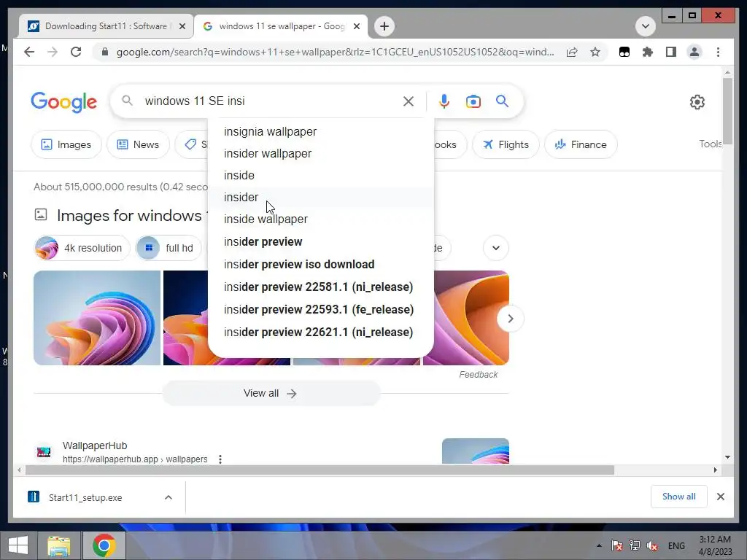747x560 pixels.
Task: Open the tab search chevron
Action: (x=646, y=26)
